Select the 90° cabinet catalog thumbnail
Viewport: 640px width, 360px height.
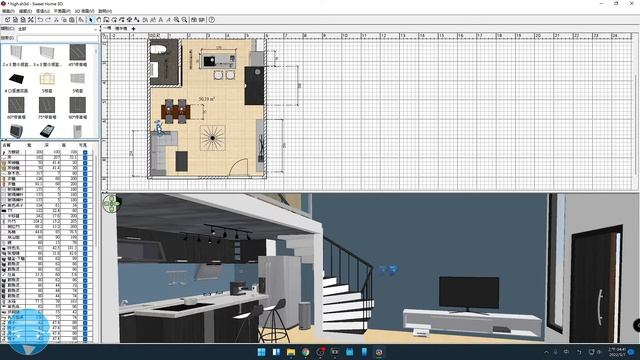(78, 105)
